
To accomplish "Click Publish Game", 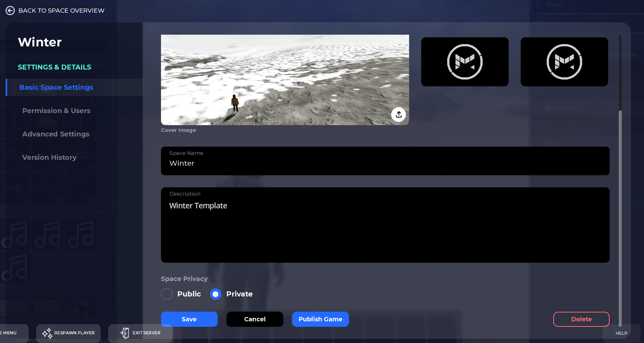I will pos(320,319).
